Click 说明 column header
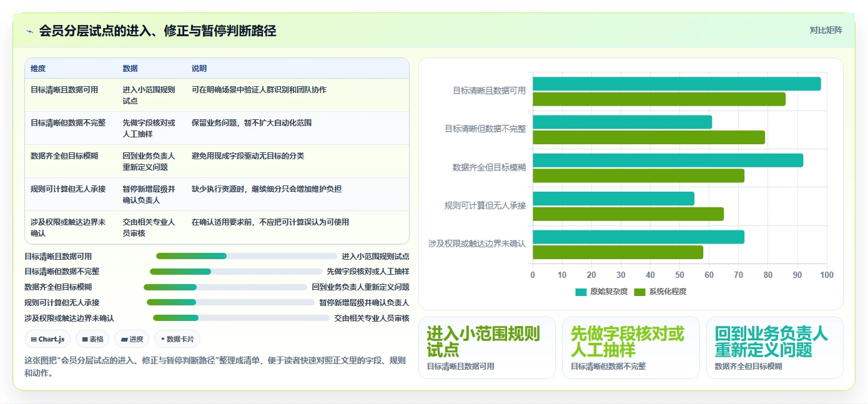 (x=199, y=69)
